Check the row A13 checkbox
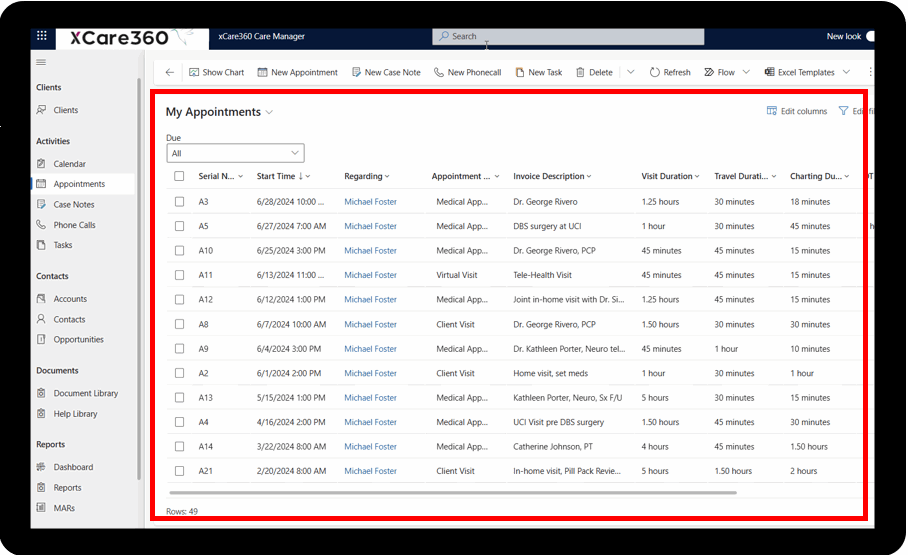Viewport: 908px width, 555px height. coord(180,397)
